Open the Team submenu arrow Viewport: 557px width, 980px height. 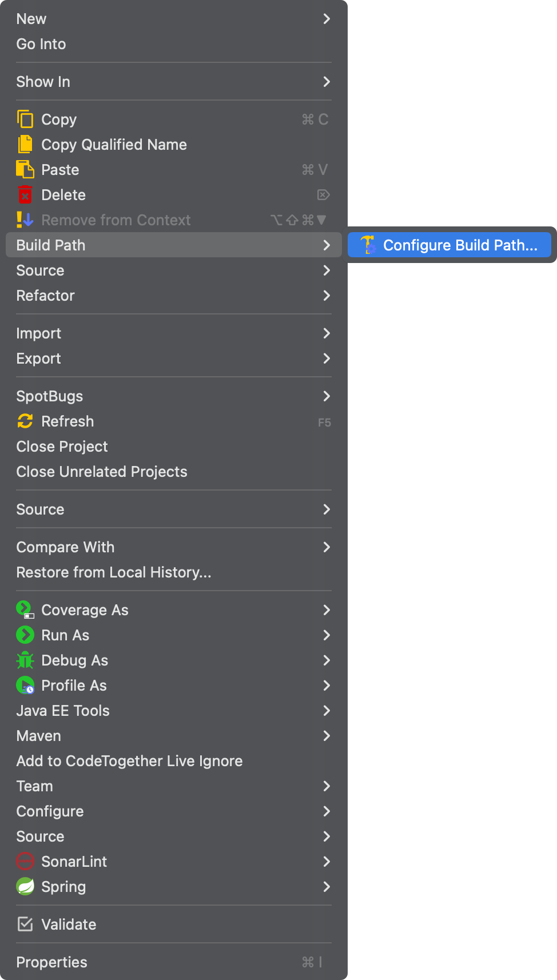point(327,786)
